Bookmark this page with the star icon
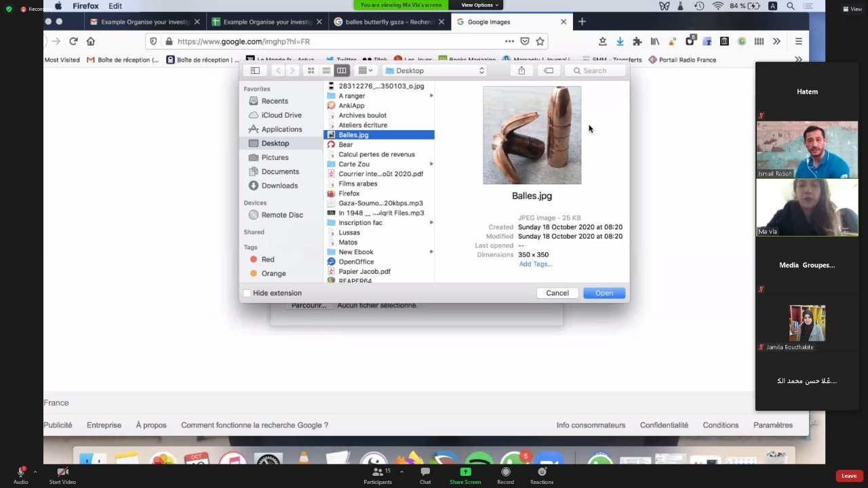 tap(540, 41)
